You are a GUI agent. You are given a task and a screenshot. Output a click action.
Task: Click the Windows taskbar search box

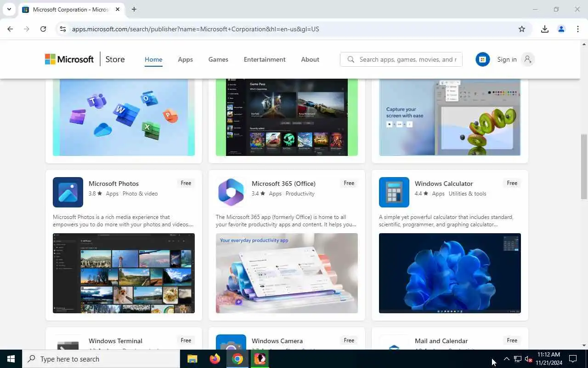(x=101, y=359)
